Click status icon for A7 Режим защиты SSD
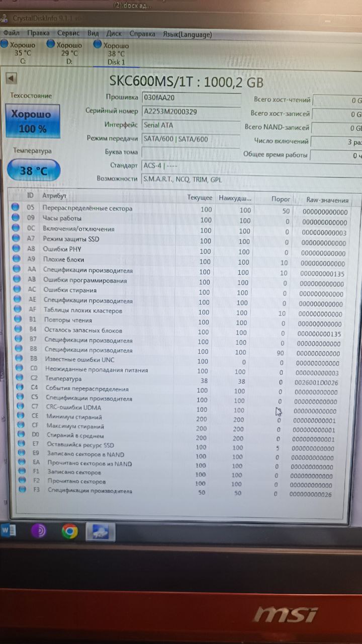This screenshot has width=362, height=644. pyautogui.click(x=16, y=238)
